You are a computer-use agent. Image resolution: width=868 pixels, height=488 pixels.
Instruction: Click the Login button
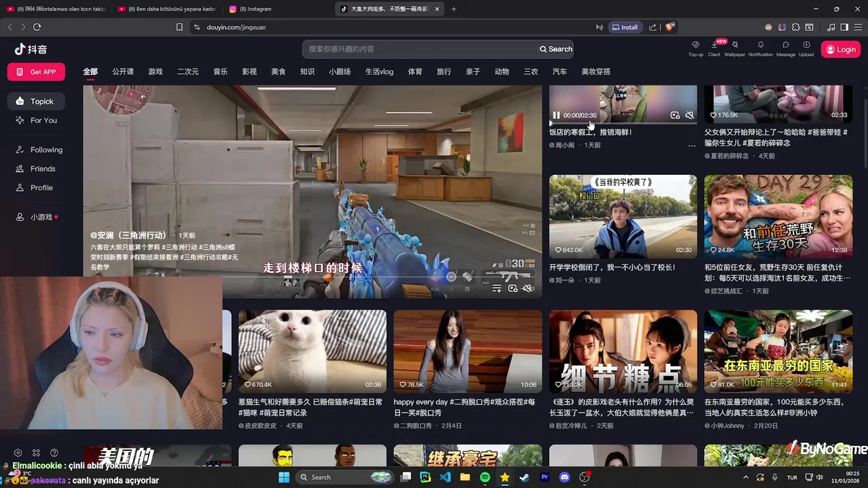[840, 49]
